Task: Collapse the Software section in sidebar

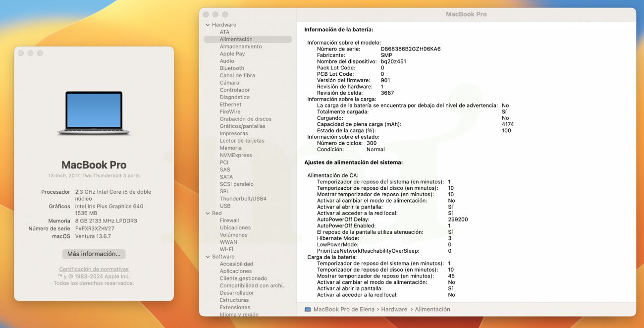Action: [x=208, y=257]
